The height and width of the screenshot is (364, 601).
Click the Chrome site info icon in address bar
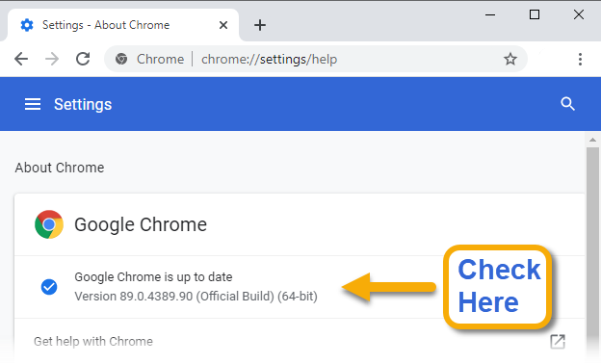[121, 59]
